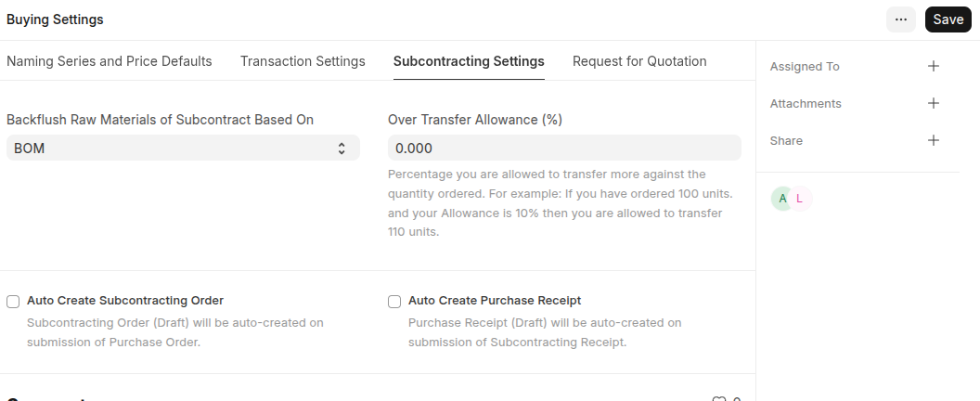Add an attachment with the plus icon
This screenshot has height=401, width=980.
pos(934,103)
